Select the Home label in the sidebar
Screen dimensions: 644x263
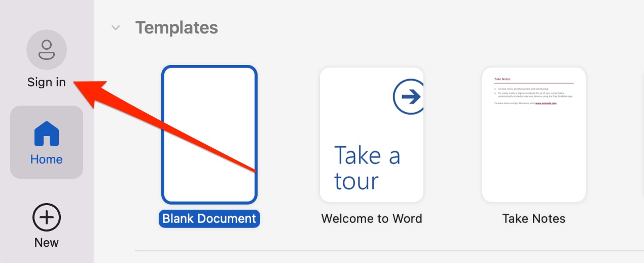(x=47, y=159)
